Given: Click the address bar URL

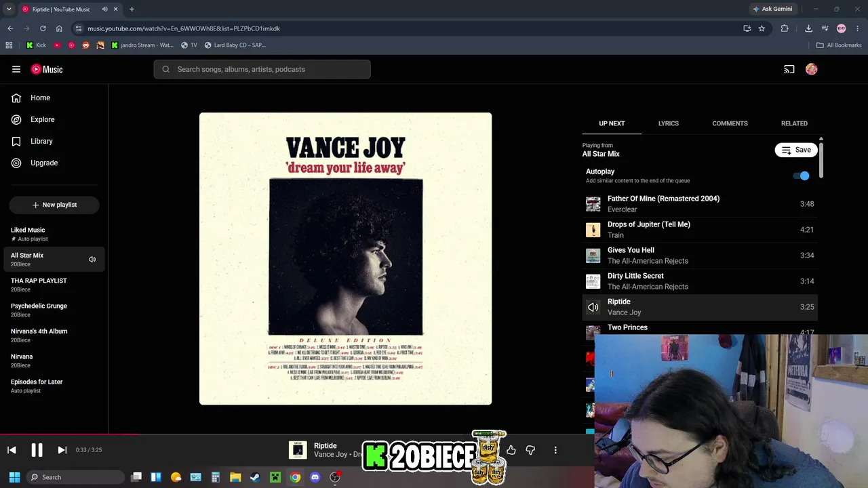Looking at the screenshot, I should coord(184,28).
